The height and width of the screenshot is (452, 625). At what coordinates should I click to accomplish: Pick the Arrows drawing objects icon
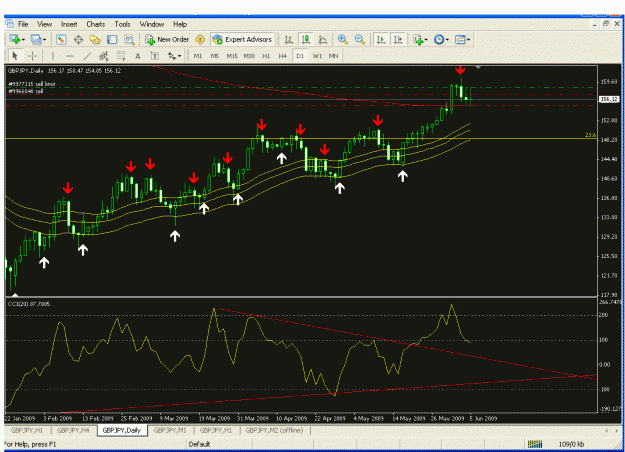coord(172,56)
